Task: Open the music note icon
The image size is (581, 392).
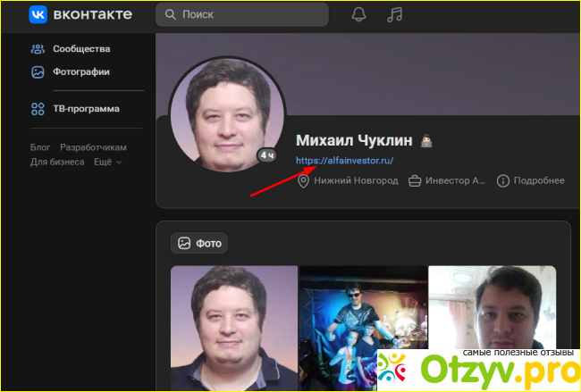Action: click(x=395, y=15)
